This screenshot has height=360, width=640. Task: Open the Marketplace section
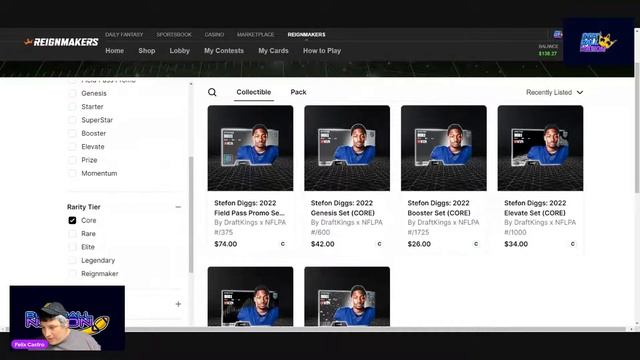[256, 35]
